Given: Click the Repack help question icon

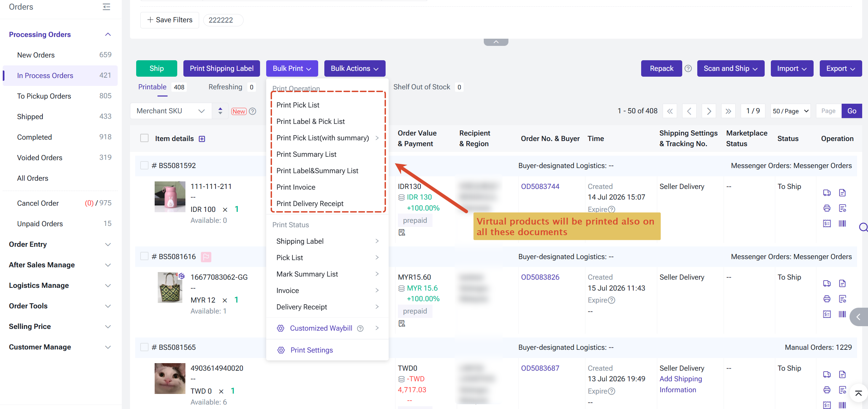Looking at the screenshot, I should (688, 68).
